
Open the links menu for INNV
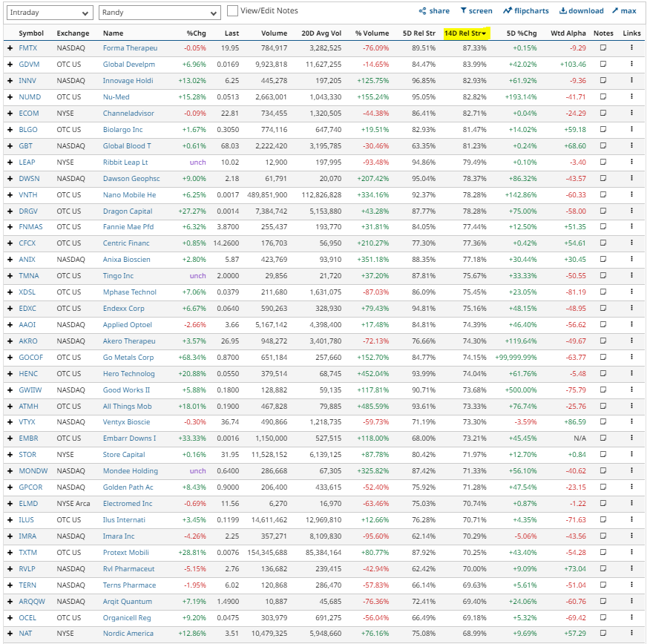click(x=631, y=80)
